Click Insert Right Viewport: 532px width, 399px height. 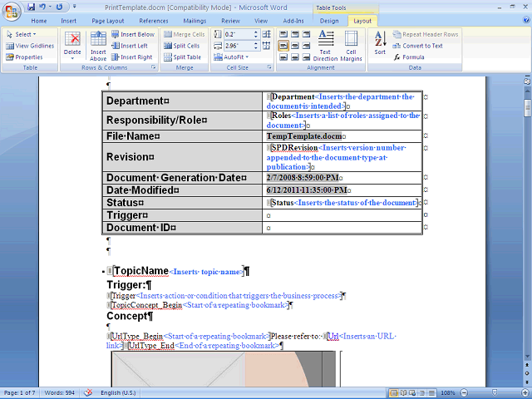pos(132,57)
